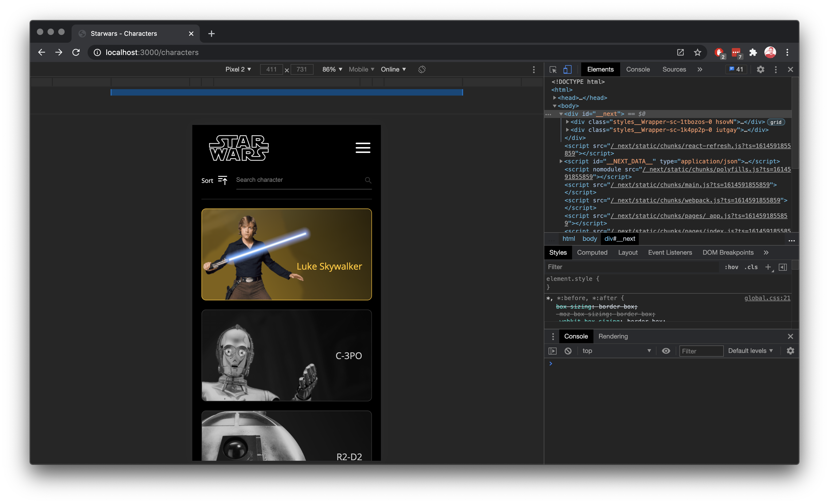Go back in browser history

tap(41, 52)
